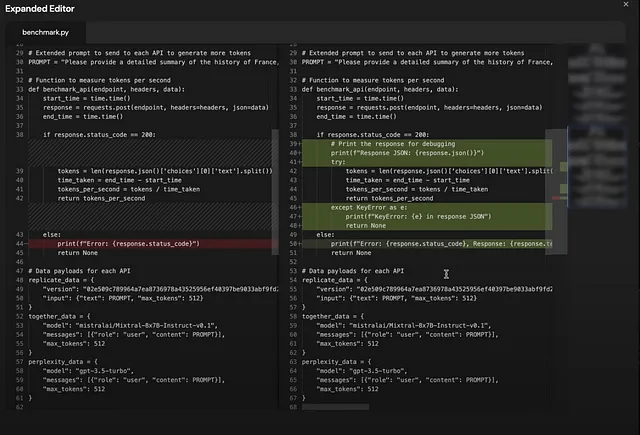The width and height of the screenshot is (640, 435).
Task: Click the right diff pane vertical scrollbar
Action: [x=556, y=192]
